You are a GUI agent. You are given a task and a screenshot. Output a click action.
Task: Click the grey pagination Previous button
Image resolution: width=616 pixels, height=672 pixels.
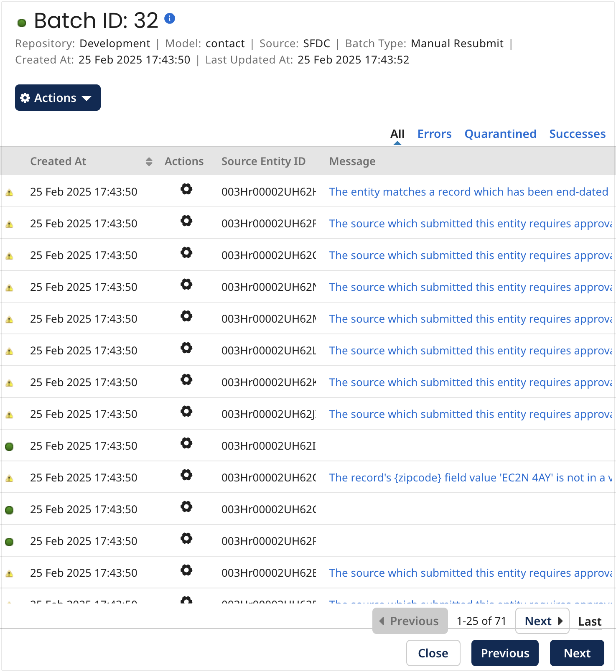tap(410, 621)
